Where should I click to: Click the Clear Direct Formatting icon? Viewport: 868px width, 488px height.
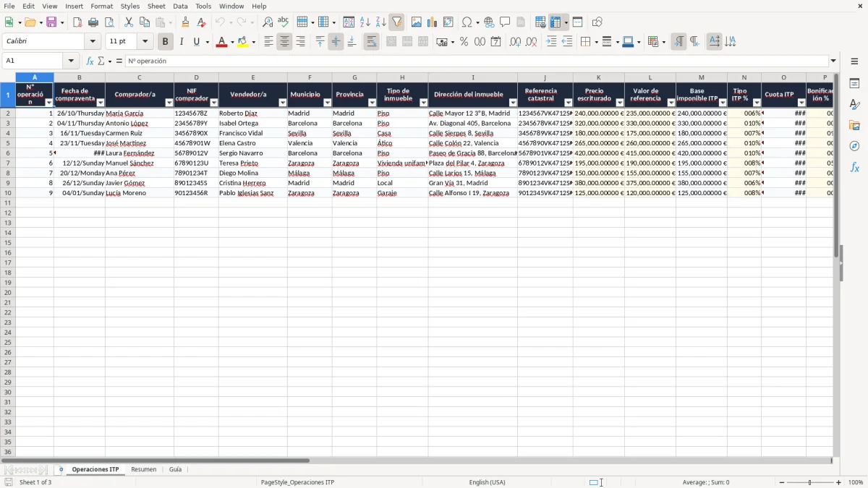202,22
